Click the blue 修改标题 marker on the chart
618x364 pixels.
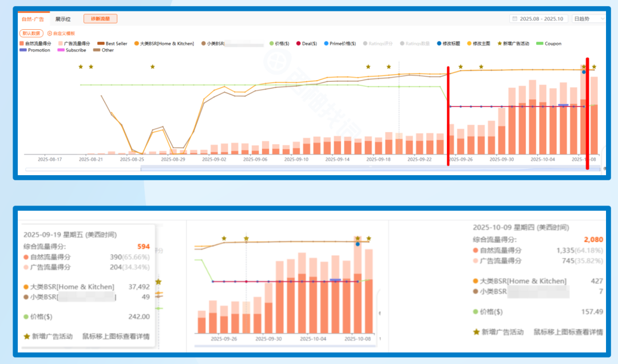584,72
